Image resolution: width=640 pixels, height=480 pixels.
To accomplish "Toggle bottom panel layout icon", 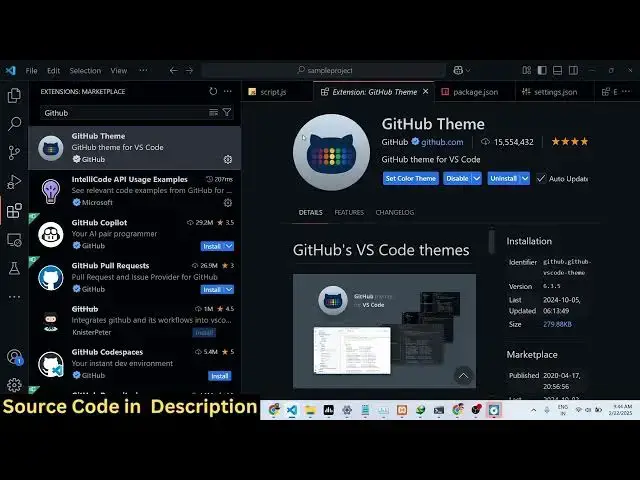I will [558, 70].
